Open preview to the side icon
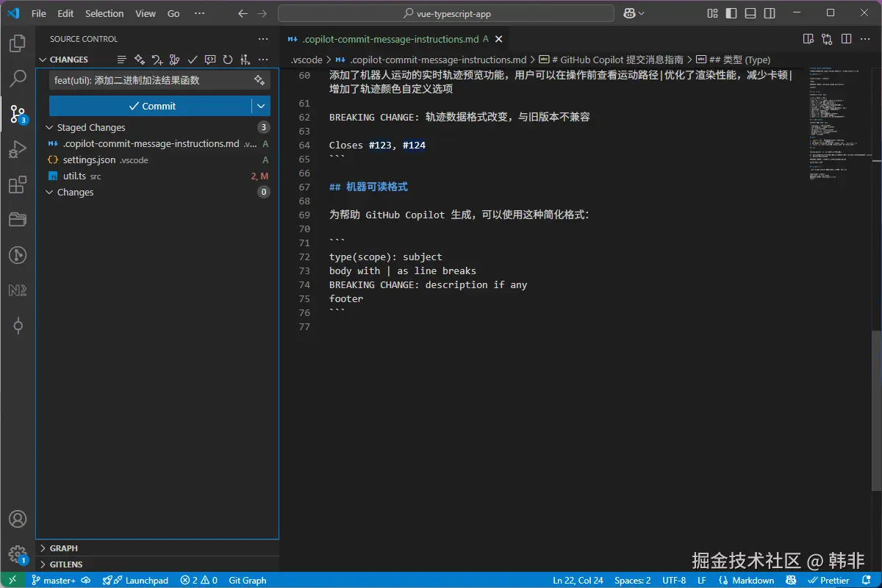The height and width of the screenshot is (588, 882). (x=808, y=39)
